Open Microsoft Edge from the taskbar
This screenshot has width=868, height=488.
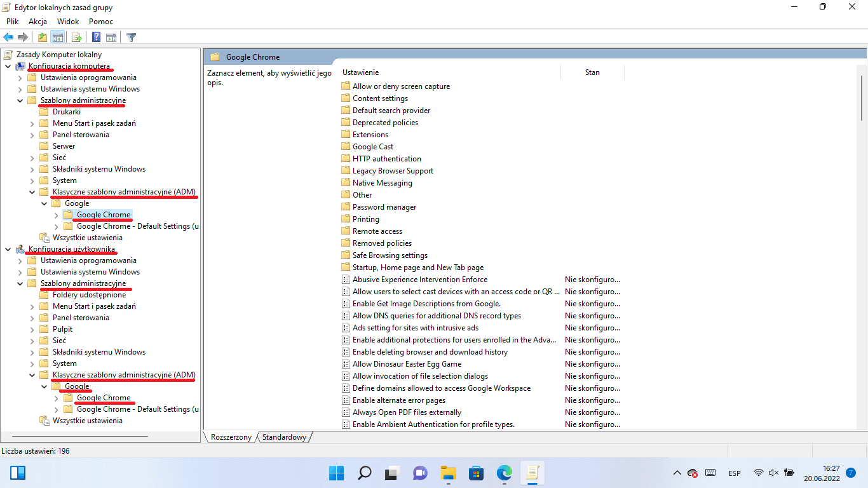504,473
